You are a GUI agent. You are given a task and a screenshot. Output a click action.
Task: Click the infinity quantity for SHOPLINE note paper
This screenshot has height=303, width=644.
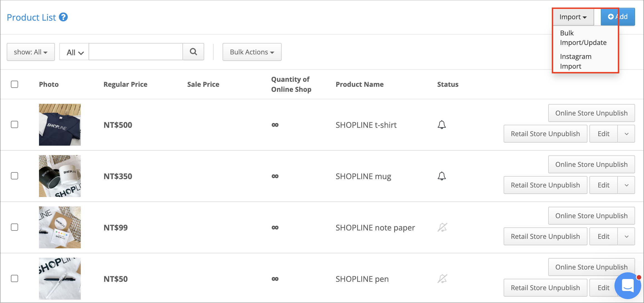[275, 228]
